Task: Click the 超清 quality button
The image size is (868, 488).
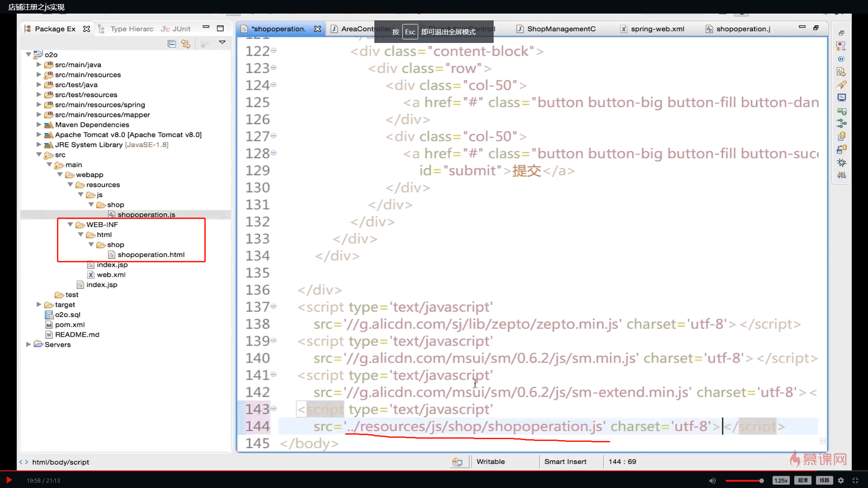Action: pyautogui.click(x=803, y=480)
